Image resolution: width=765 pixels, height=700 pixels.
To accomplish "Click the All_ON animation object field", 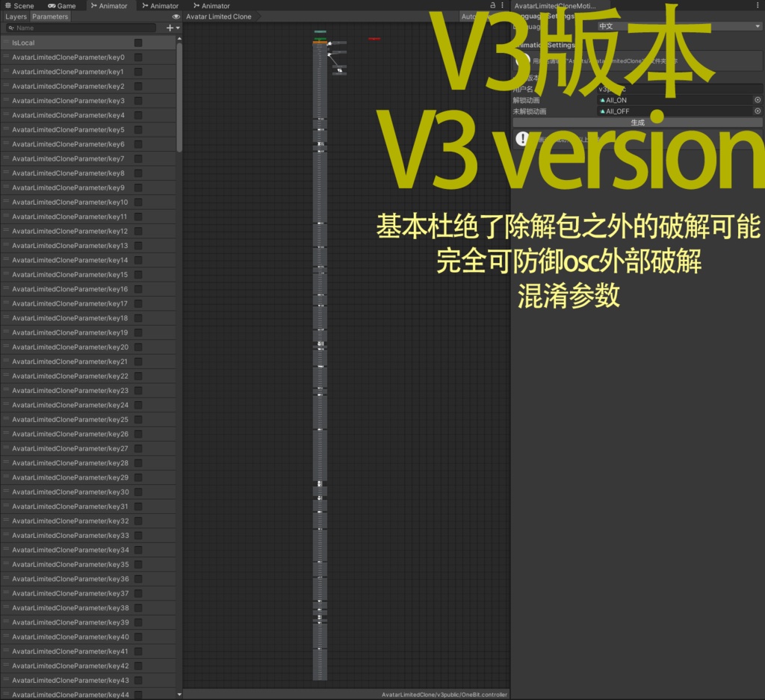I will click(675, 100).
